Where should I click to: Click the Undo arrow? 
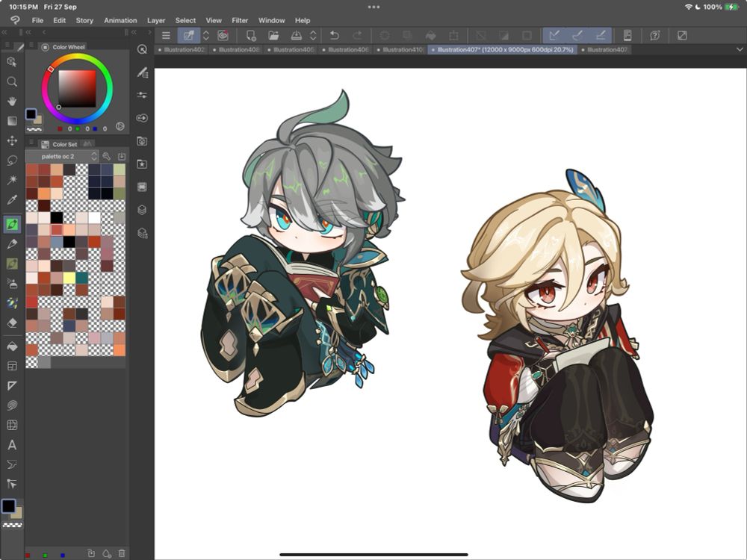(335, 35)
